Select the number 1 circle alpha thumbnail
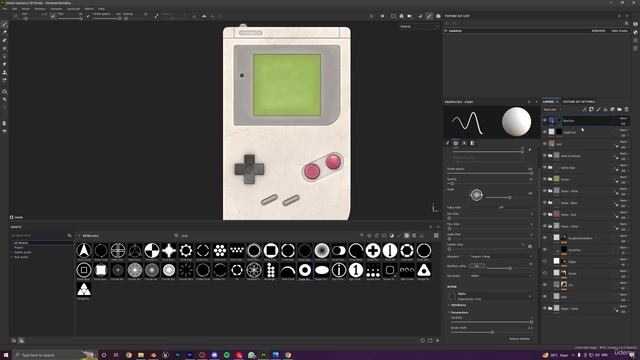The height and width of the screenshot is (360, 640). [356, 270]
